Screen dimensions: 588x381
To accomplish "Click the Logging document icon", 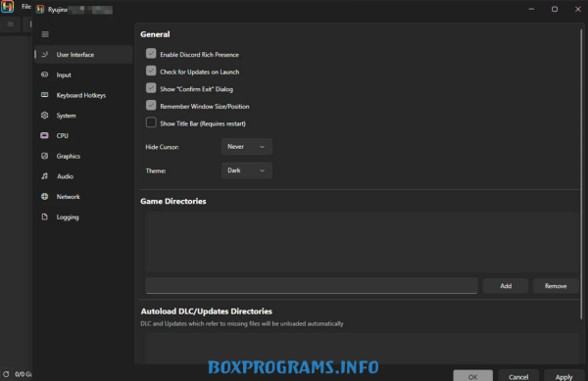I will coord(45,216).
